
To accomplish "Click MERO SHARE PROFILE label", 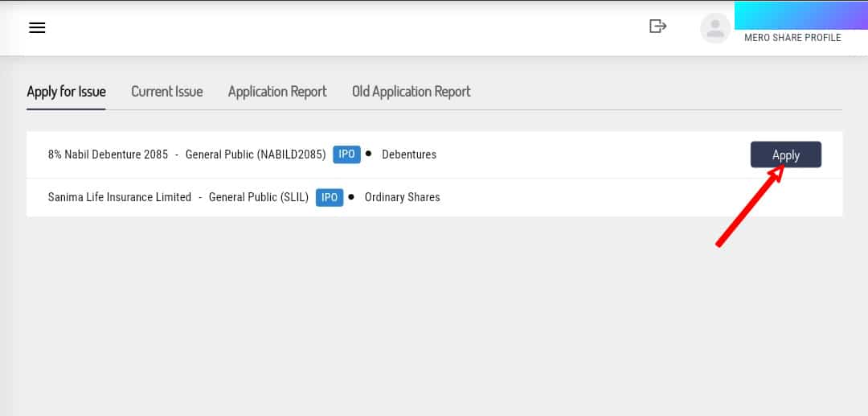I will [792, 38].
